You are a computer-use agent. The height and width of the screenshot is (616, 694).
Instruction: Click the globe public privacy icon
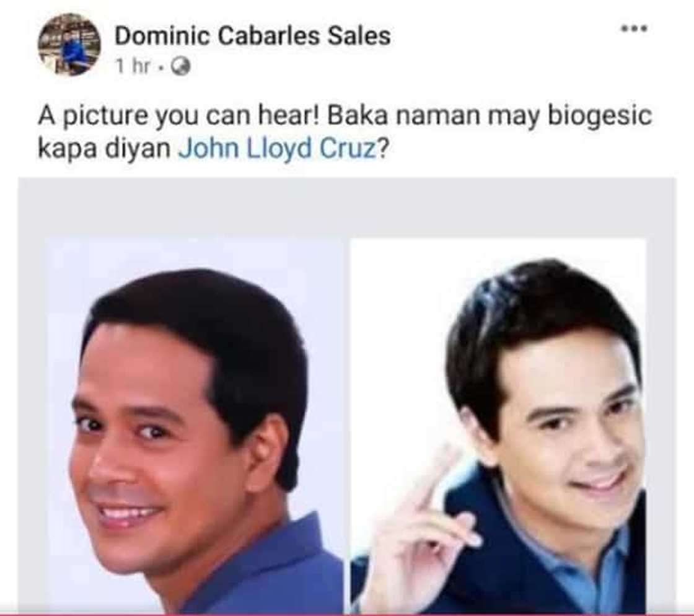click(180, 67)
